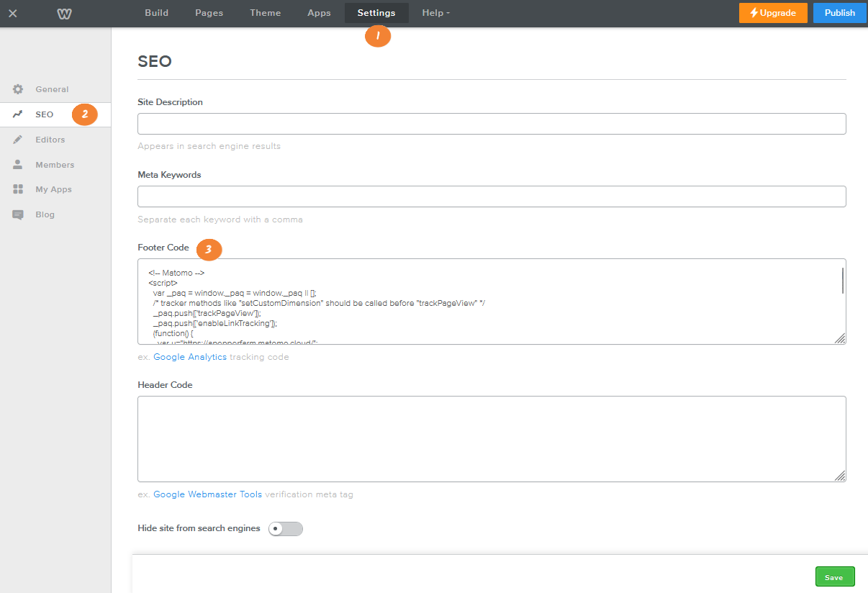Open the Theme section
The width and height of the screenshot is (868, 593).
coord(265,12)
